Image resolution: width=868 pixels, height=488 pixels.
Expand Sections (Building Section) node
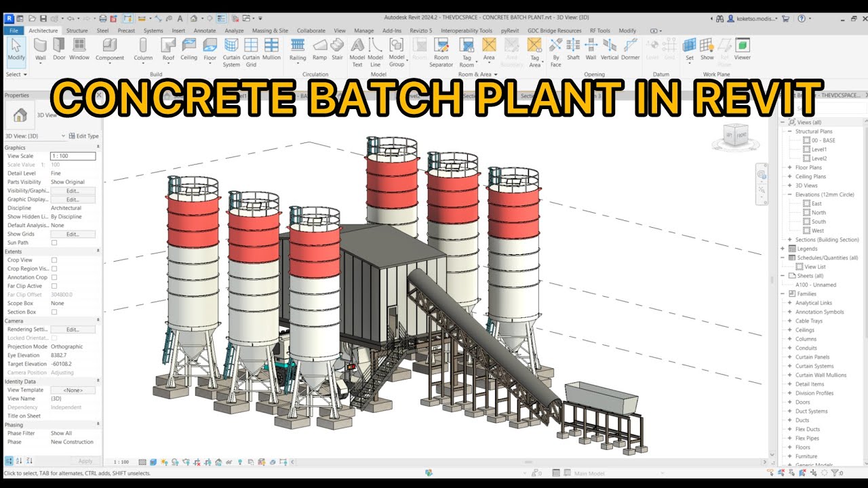tap(789, 239)
